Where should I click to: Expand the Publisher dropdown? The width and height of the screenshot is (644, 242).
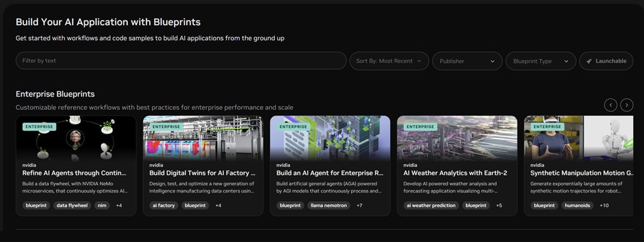[467, 61]
